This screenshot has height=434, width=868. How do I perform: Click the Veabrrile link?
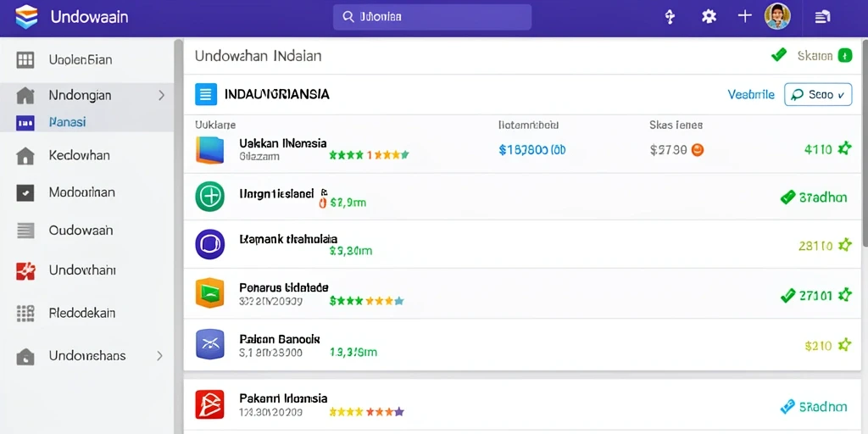[x=751, y=95]
